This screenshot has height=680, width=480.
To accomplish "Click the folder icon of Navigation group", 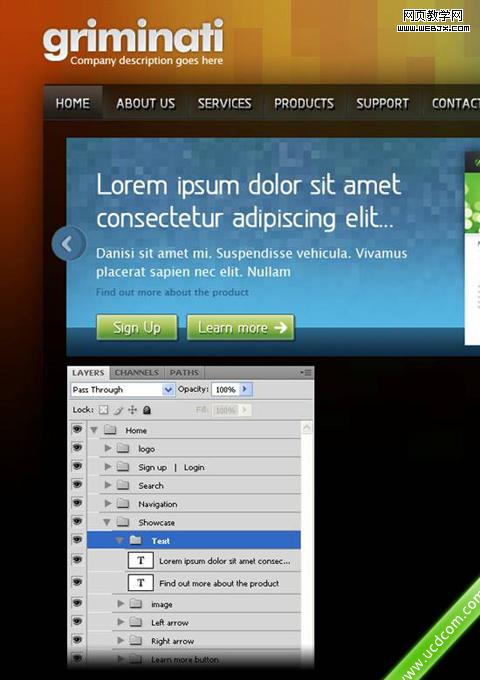I will pos(123,503).
